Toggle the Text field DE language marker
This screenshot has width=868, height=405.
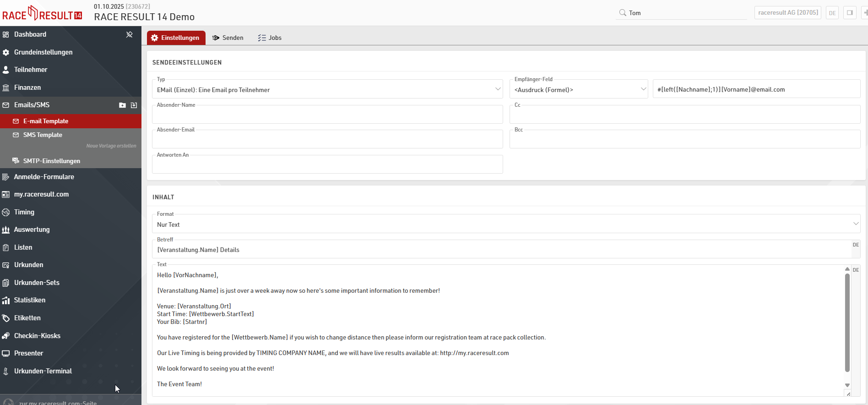tap(856, 270)
